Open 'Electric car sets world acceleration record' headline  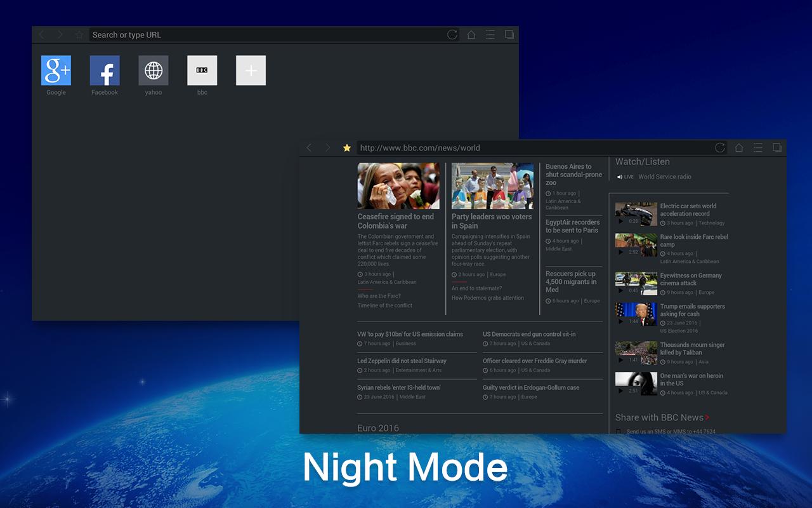point(688,210)
